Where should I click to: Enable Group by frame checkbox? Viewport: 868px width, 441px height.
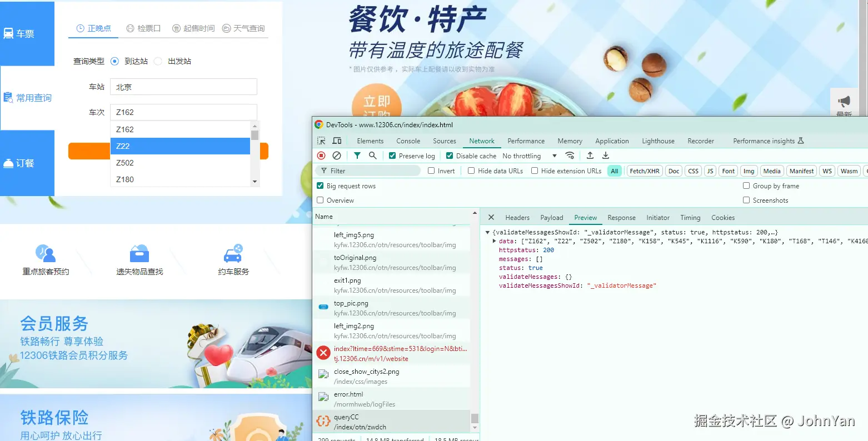pyautogui.click(x=746, y=186)
